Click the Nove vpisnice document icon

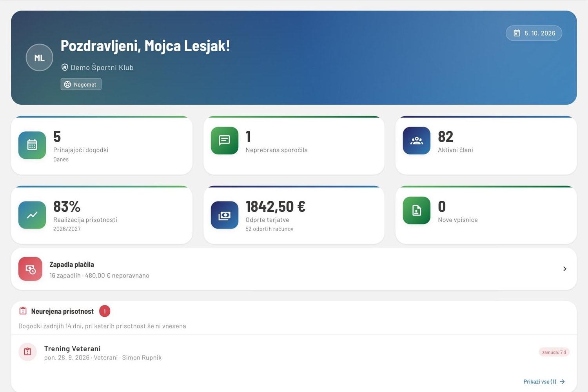(417, 211)
